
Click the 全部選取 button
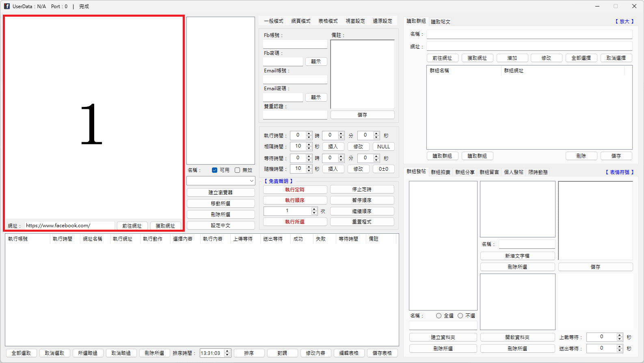coord(22,353)
